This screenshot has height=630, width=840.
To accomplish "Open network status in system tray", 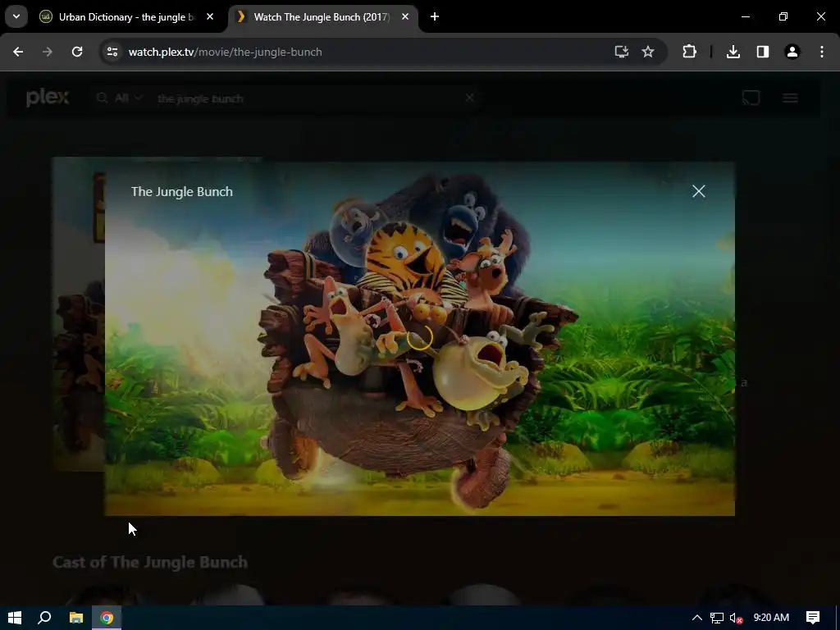I will [x=717, y=618].
